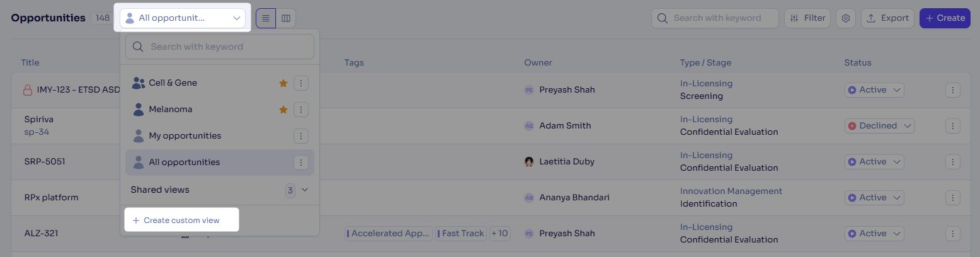Open row actions menu for Spiriva

[953, 126]
